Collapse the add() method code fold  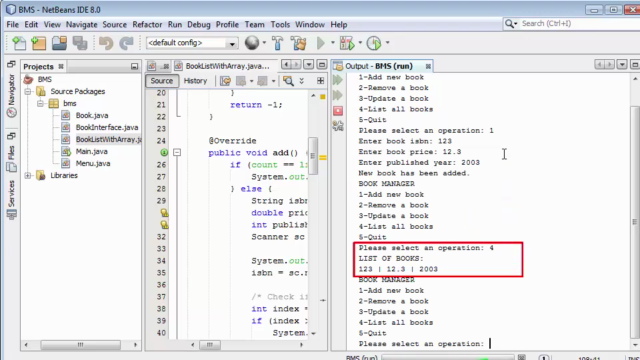(177, 152)
